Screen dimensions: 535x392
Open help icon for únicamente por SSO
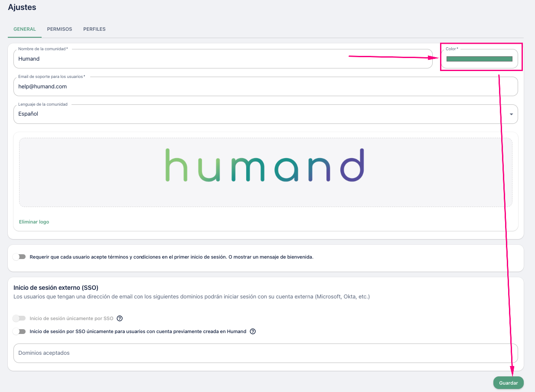coord(120,318)
